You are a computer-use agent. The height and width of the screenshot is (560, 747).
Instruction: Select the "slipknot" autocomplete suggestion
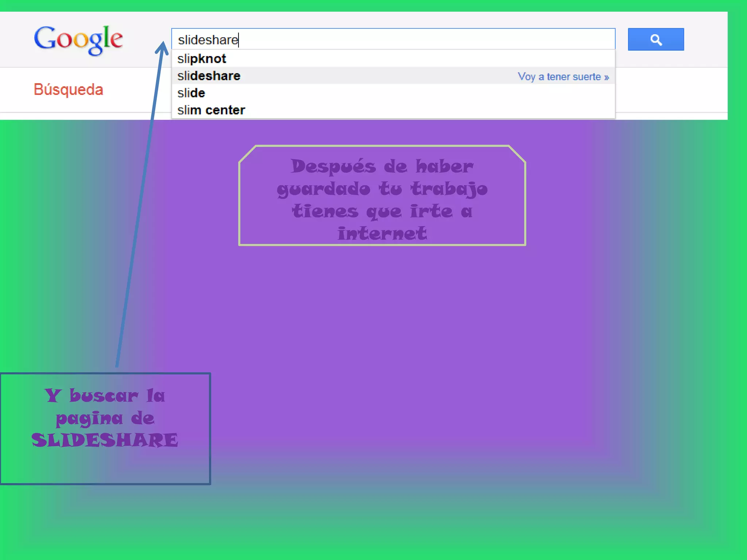pyautogui.click(x=202, y=59)
